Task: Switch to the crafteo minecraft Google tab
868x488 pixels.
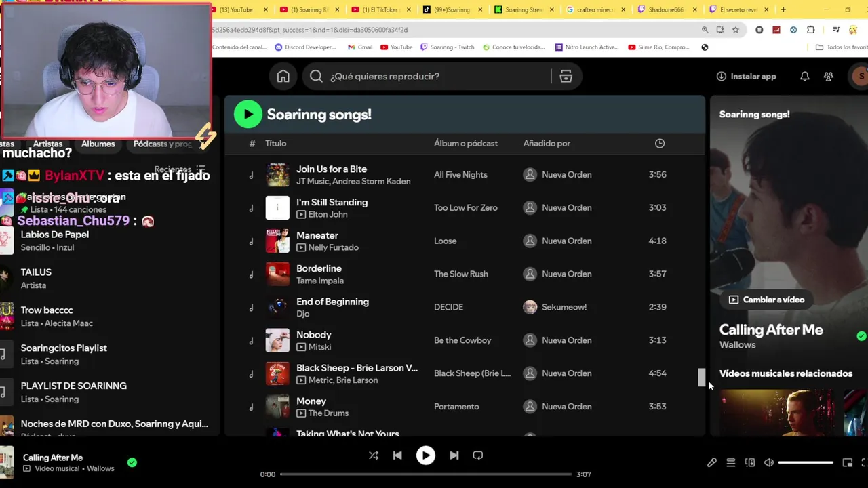Action: point(594,9)
